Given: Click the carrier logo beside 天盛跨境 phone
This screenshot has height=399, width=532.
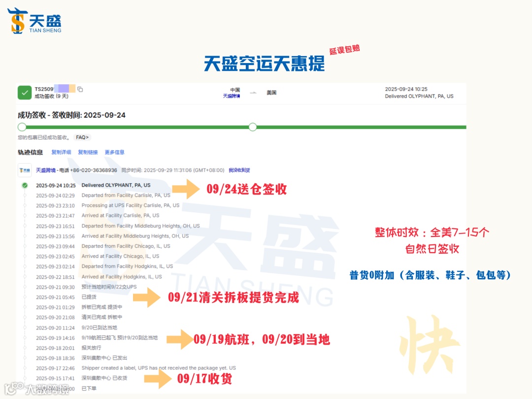Looking at the screenshot, I should (25, 170).
